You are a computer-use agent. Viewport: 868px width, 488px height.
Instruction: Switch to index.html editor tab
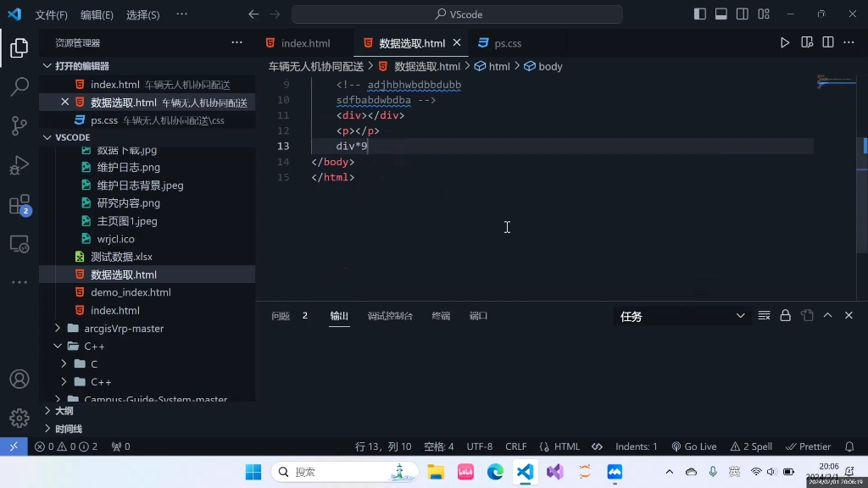pyautogui.click(x=304, y=43)
